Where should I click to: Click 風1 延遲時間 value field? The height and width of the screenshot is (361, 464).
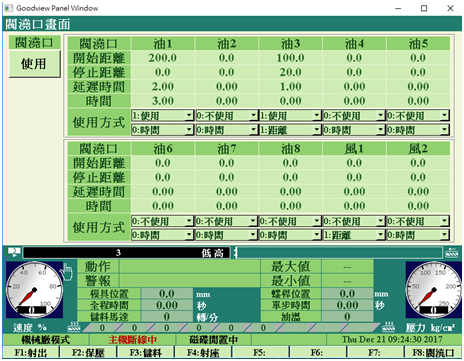pos(354,191)
